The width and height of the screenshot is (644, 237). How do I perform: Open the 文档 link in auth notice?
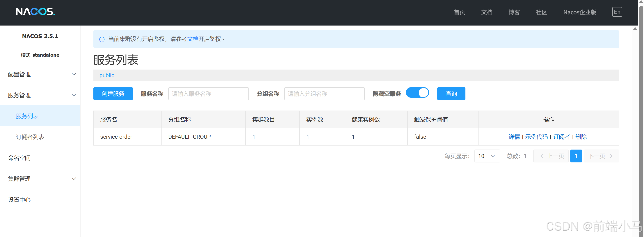(193, 39)
